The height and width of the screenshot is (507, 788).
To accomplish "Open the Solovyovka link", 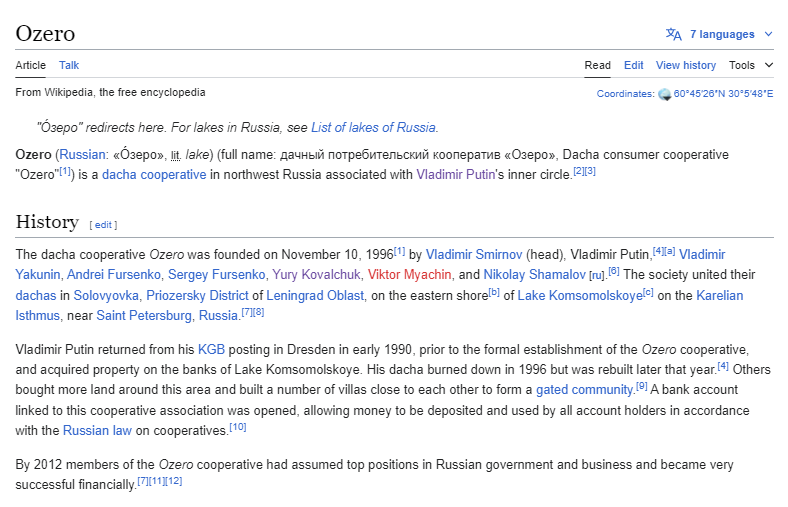I will click(106, 295).
